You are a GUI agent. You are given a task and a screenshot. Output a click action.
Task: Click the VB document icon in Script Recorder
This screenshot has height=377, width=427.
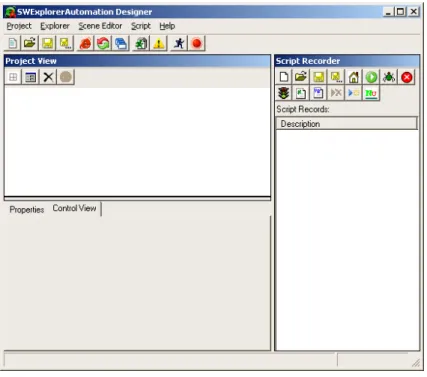[x=319, y=93]
